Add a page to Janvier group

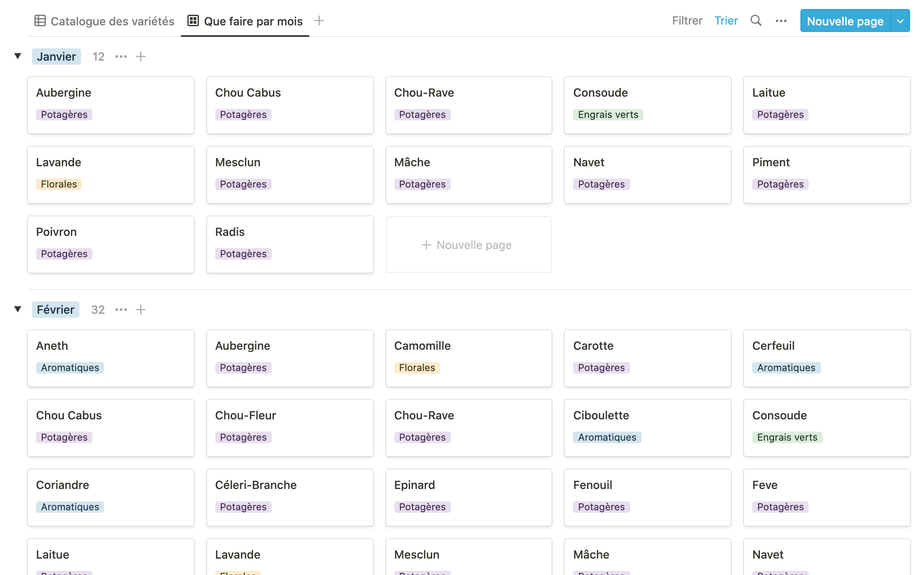coord(141,57)
